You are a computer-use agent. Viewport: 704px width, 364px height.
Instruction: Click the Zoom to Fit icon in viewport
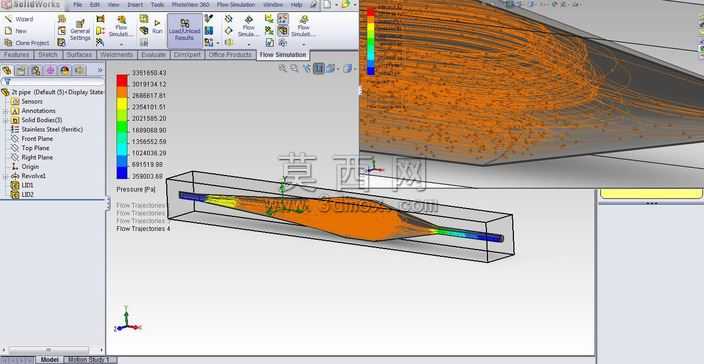(282, 68)
